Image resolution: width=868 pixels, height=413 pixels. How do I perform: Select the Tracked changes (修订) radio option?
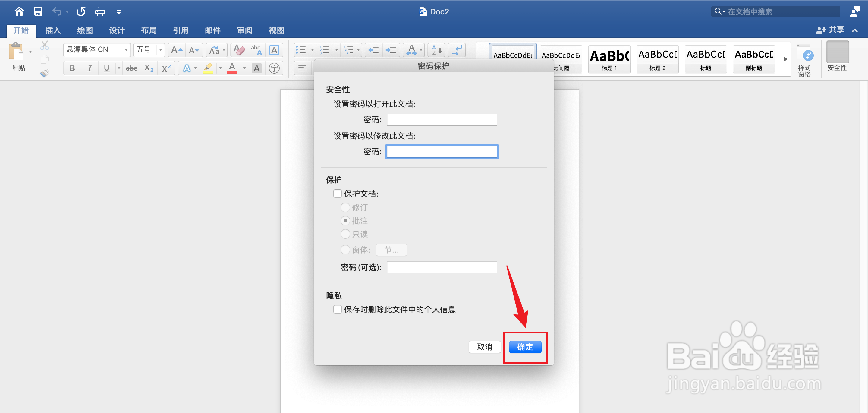click(345, 207)
